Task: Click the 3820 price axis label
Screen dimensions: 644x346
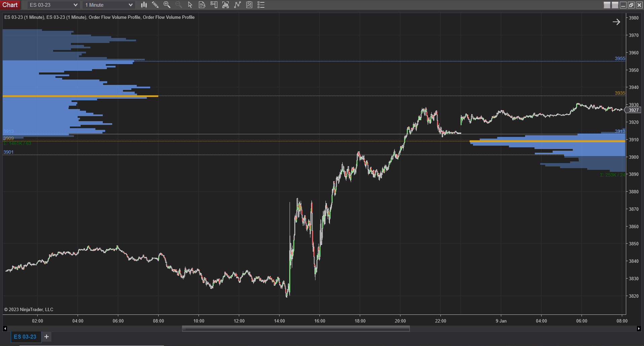Action: 634,296
